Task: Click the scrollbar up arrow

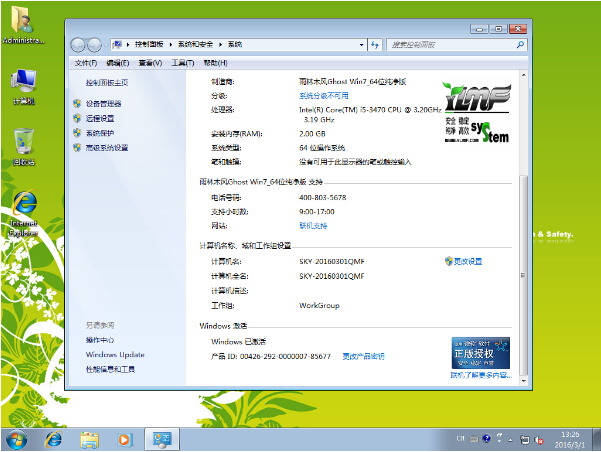Action: click(523, 75)
